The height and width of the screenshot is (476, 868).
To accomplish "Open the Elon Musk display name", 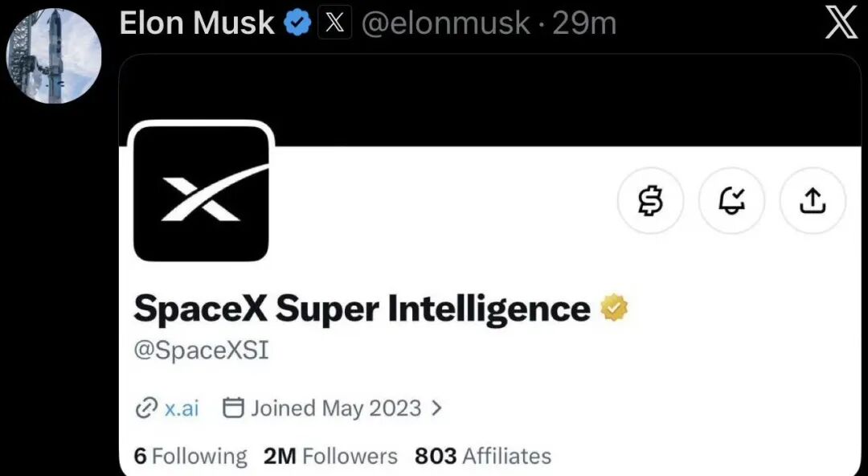I will point(197,23).
